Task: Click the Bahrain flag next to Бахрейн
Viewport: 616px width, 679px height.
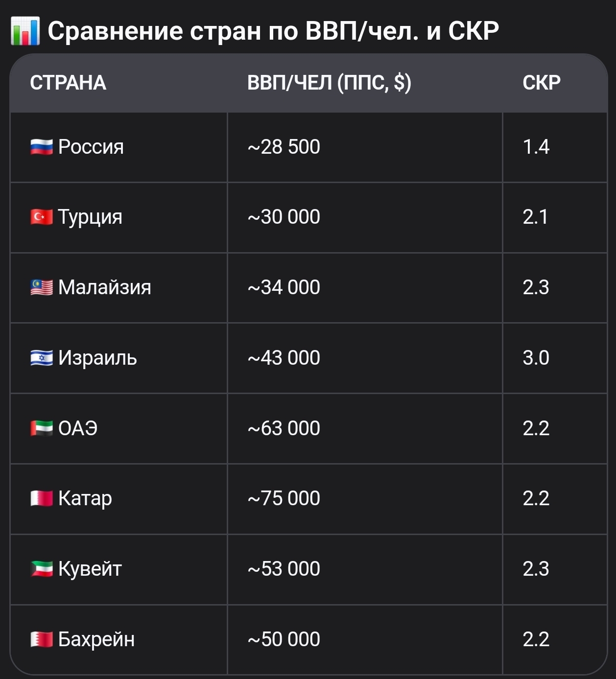Action: pyautogui.click(x=42, y=639)
